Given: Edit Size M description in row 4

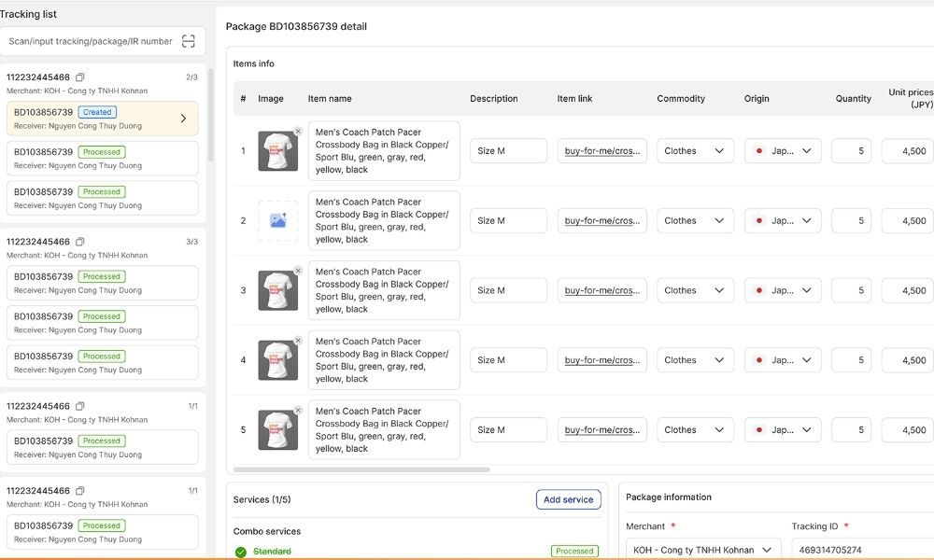Looking at the screenshot, I should [508, 360].
